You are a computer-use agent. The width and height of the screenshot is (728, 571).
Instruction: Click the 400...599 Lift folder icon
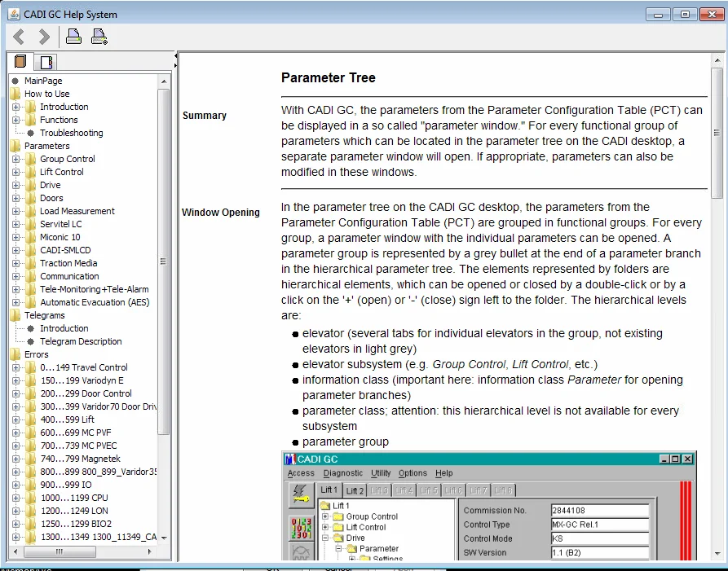pos(31,419)
